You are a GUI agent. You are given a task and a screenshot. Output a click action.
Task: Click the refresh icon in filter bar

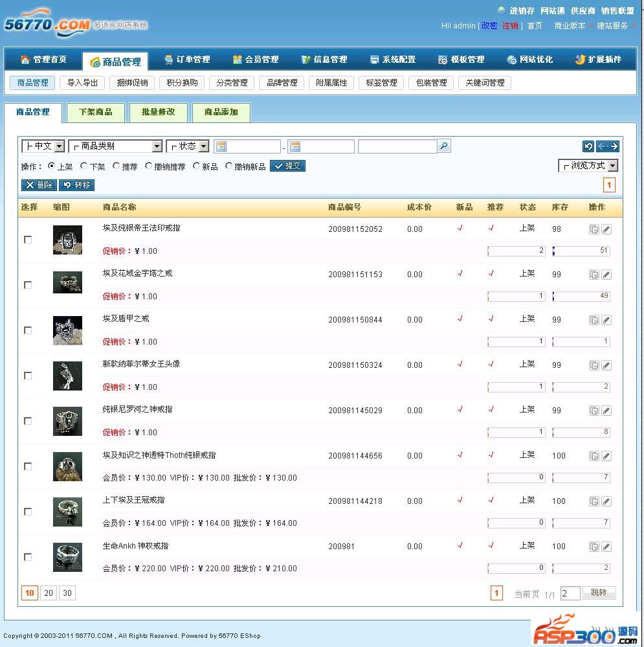pyautogui.click(x=588, y=146)
